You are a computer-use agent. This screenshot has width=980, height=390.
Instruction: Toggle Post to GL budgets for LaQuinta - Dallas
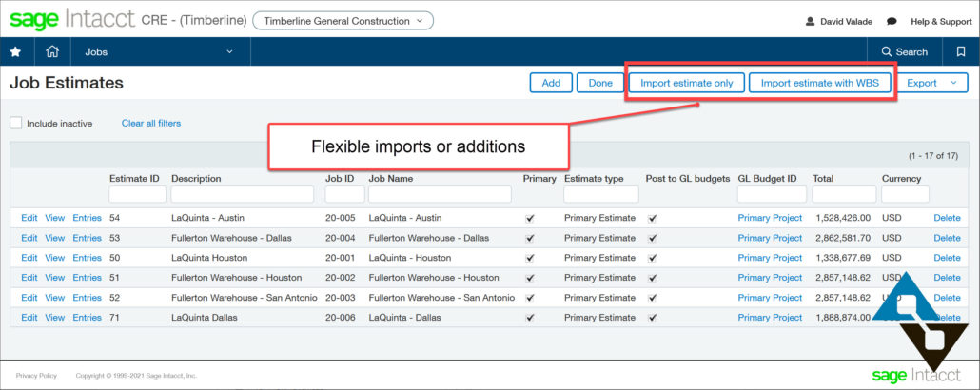(653, 318)
